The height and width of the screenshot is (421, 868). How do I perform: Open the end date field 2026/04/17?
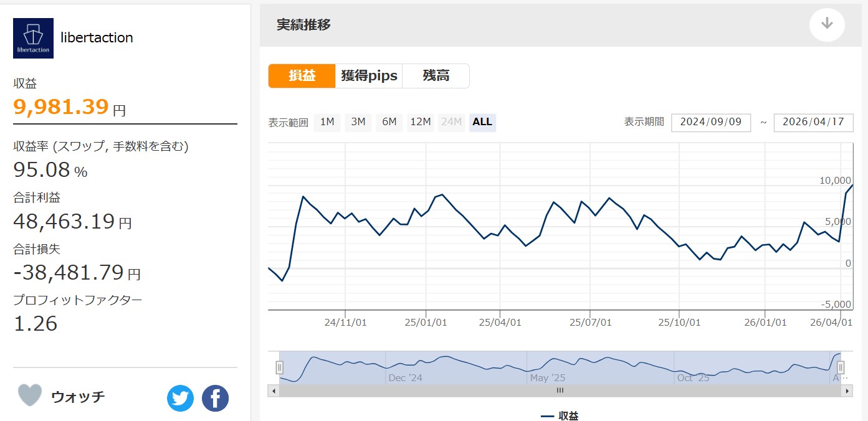813,122
